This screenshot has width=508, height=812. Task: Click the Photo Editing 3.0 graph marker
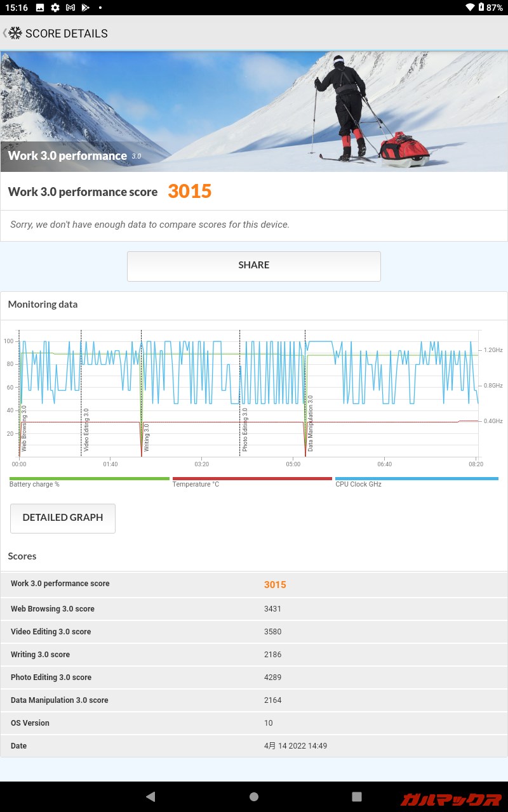coord(244,429)
